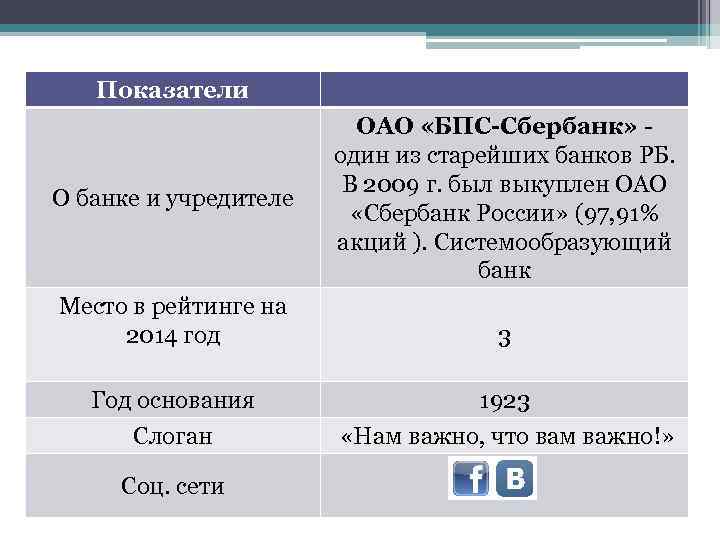Image resolution: width=720 pixels, height=540 pixels.
Task: Click the Facebook icon in Соц. сети row
Action: coord(471,479)
